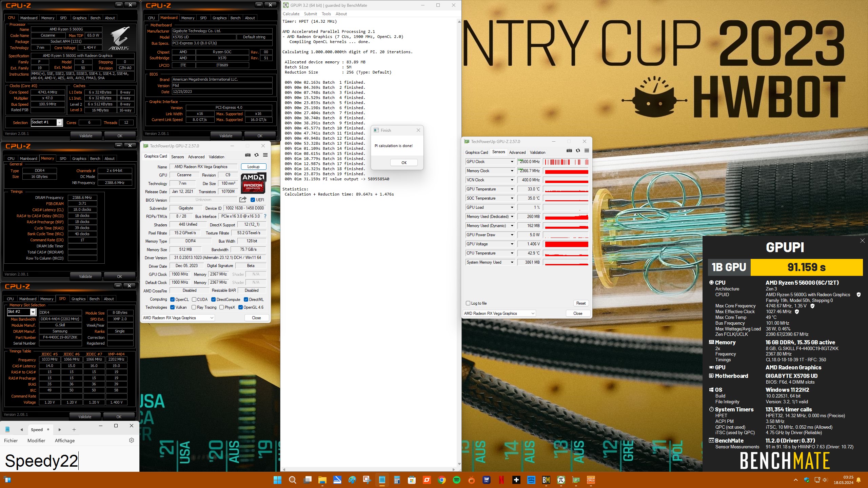Open the Windows Start menu

point(277,480)
